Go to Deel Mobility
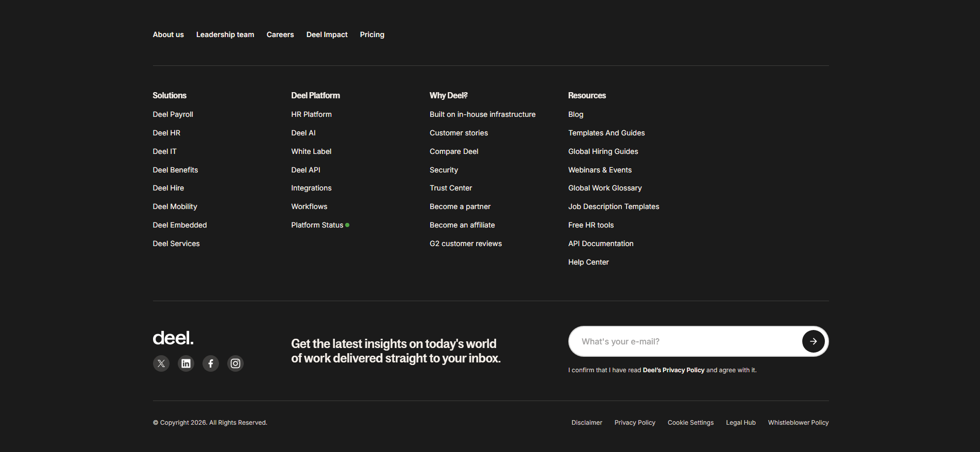980x452 pixels. (x=175, y=206)
